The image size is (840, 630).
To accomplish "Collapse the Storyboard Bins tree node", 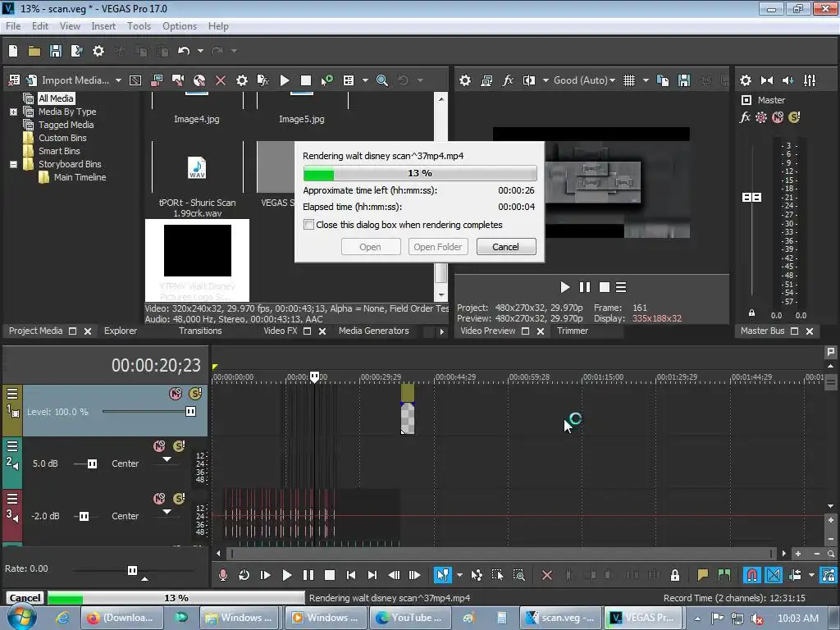I will (x=13, y=164).
